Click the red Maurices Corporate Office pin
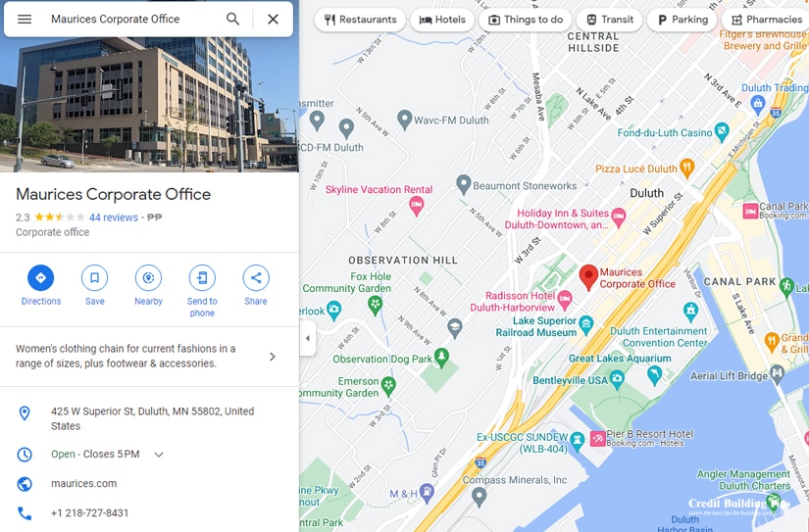 pyautogui.click(x=588, y=277)
